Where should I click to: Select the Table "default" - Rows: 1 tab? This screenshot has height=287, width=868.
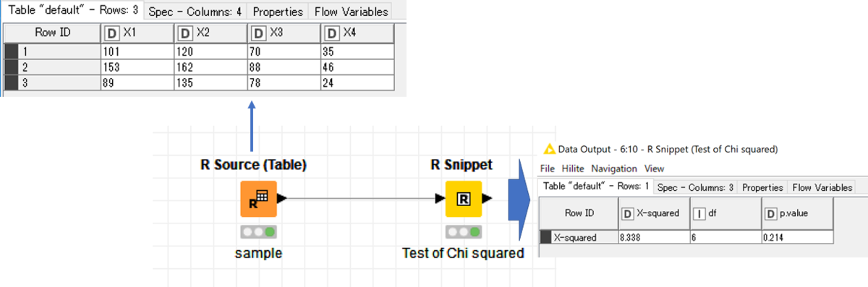tap(597, 187)
